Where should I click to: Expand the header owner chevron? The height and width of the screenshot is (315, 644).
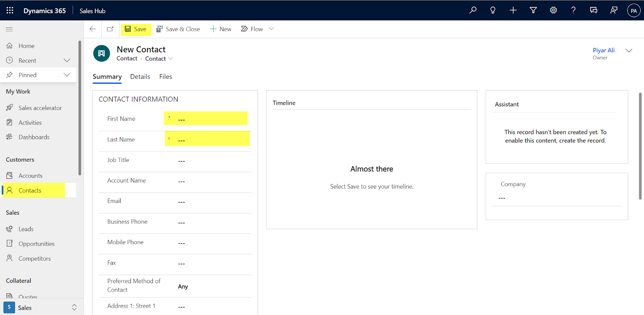(629, 50)
